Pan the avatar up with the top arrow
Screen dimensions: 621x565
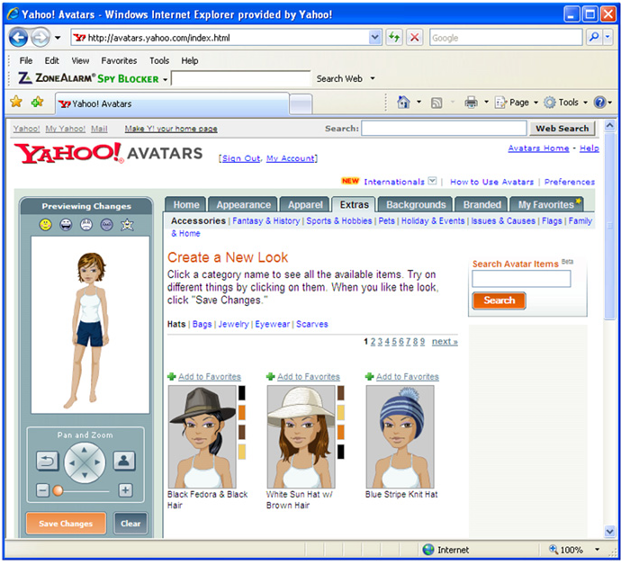pyautogui.click(x=84, y=449)
